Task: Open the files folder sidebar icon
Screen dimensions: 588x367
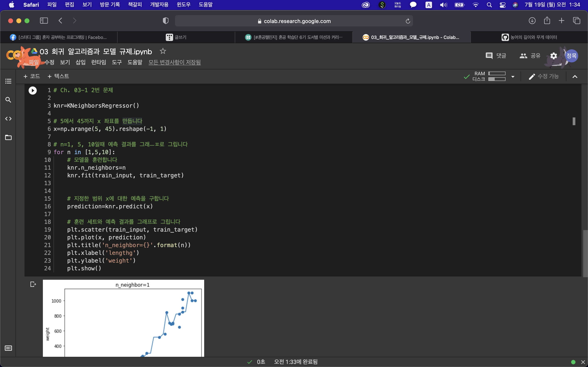Action: point(8,138)
